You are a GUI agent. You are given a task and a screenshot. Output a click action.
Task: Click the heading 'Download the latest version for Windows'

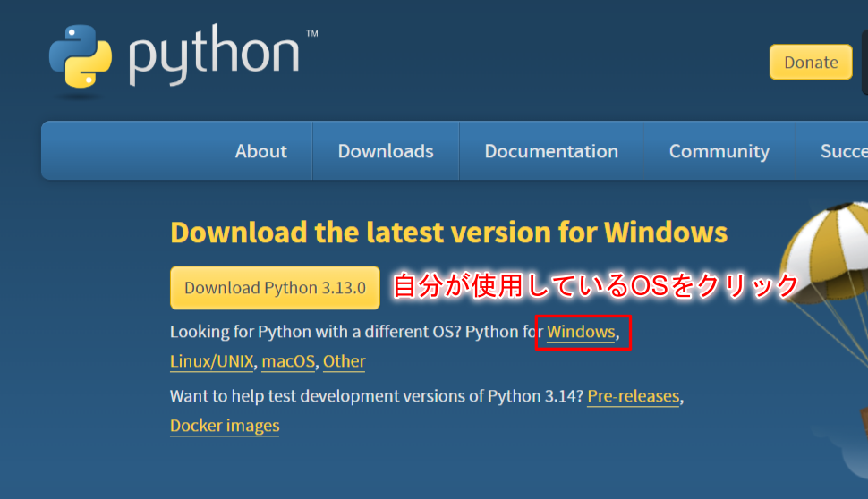pyautogui.click(x=449, y=233)
